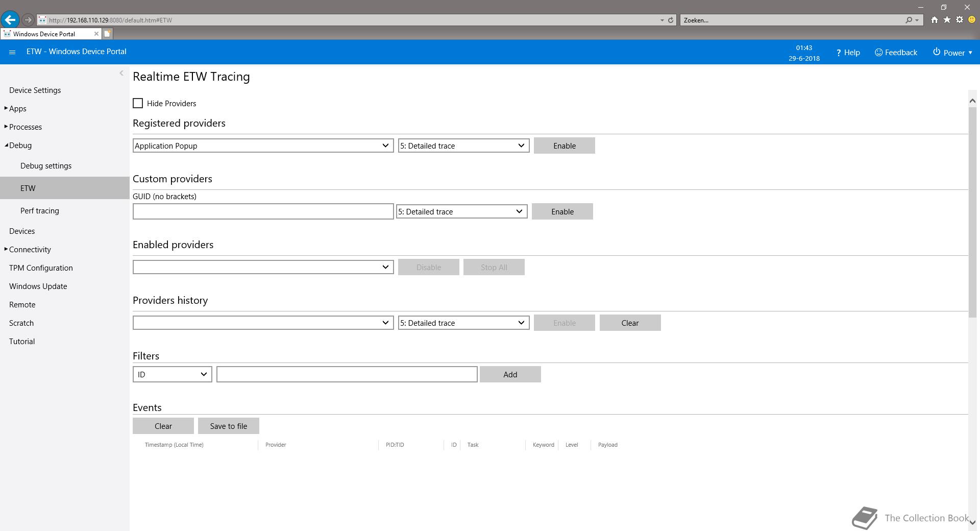Click the Provider column header

coord(276,445)
